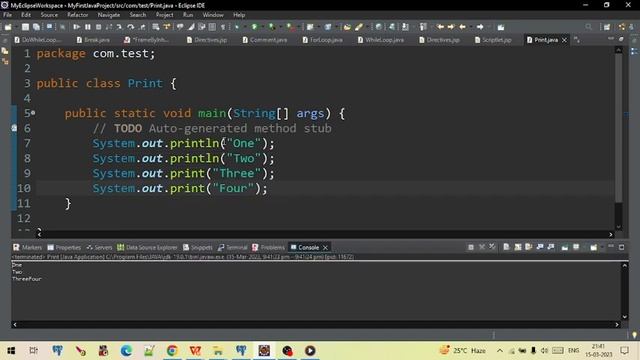Minimize the Console panel

pos(611,247)
